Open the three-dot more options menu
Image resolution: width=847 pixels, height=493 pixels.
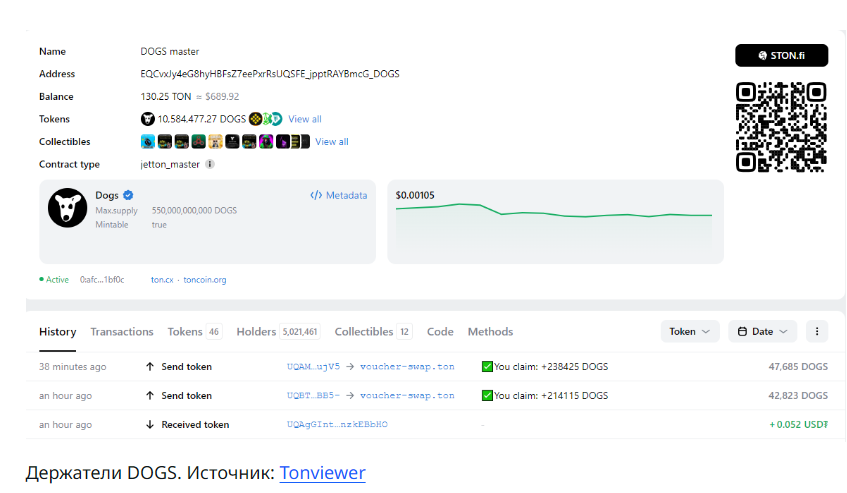click(x=817, y=332)
